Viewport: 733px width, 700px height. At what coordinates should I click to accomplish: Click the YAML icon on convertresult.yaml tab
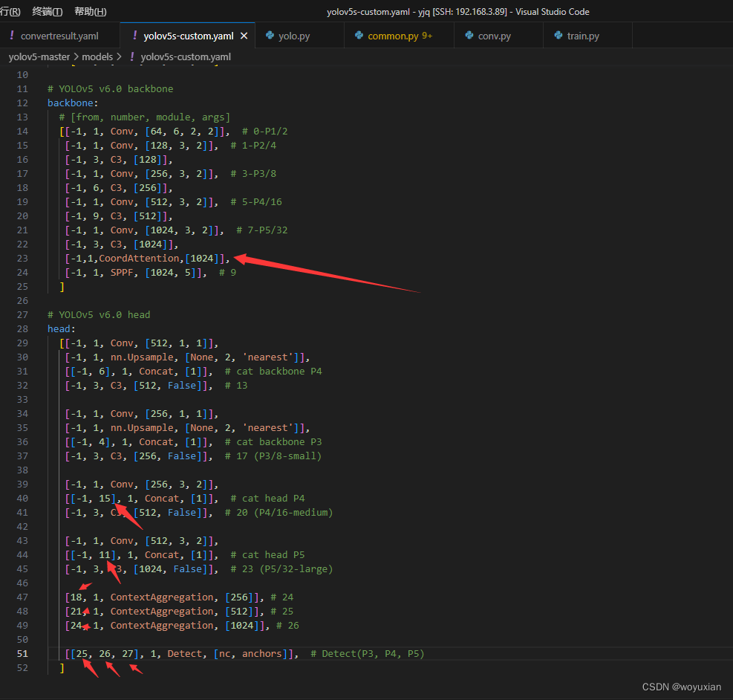13,34
